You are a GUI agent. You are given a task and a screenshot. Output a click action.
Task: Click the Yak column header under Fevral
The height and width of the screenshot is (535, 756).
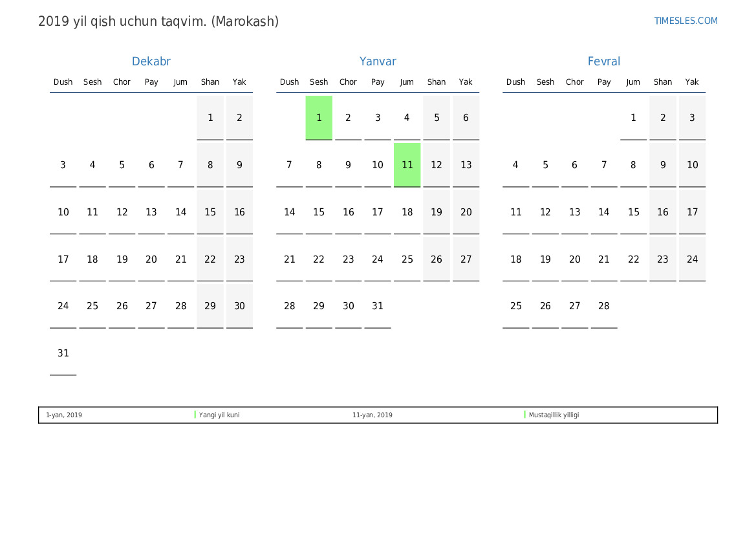[x=692, y=82]
